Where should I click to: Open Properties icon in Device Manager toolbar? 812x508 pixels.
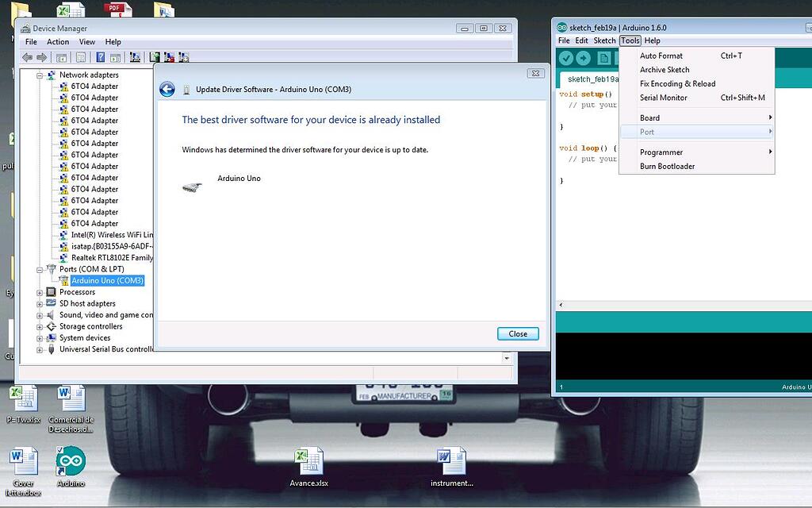coord(81,57)
